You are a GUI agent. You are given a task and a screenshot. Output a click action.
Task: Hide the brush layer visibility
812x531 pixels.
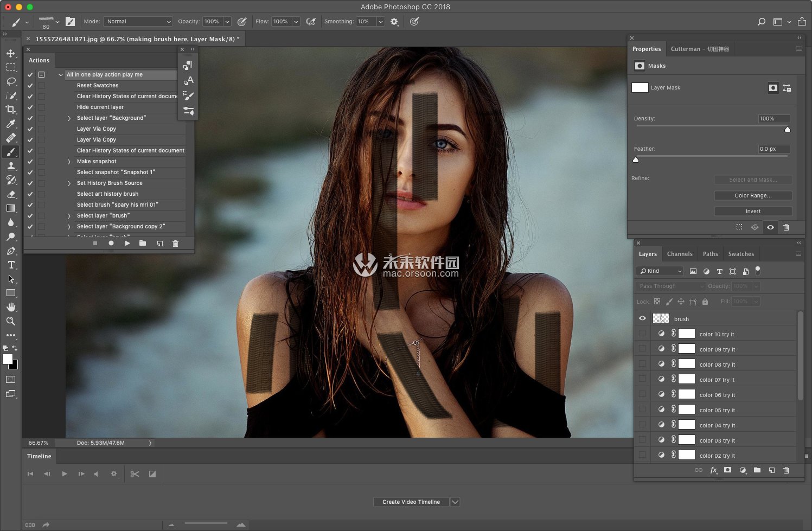click(642, 319)
